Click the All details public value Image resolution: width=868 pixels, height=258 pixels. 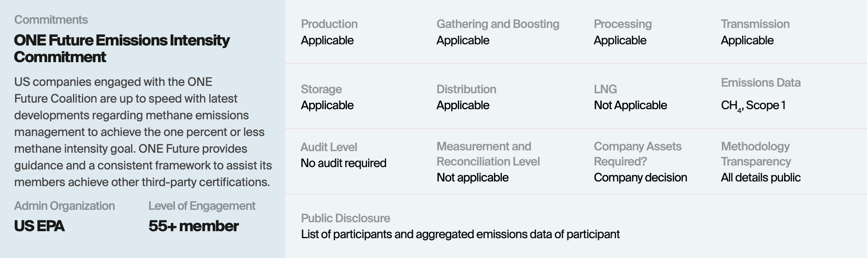click(x=761, y=178)
